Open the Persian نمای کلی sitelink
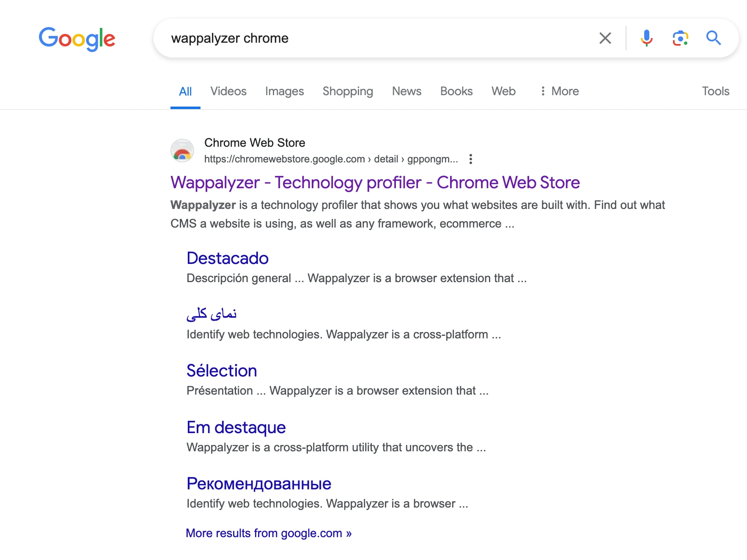Image resolution: width=747 pixels, height=560 pixels. (211, 314)
